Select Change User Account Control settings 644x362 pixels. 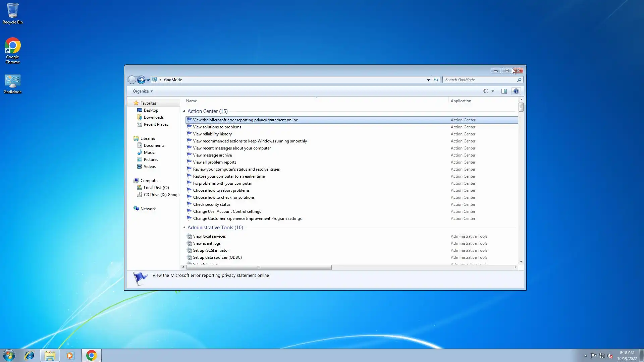pos(227,212)
